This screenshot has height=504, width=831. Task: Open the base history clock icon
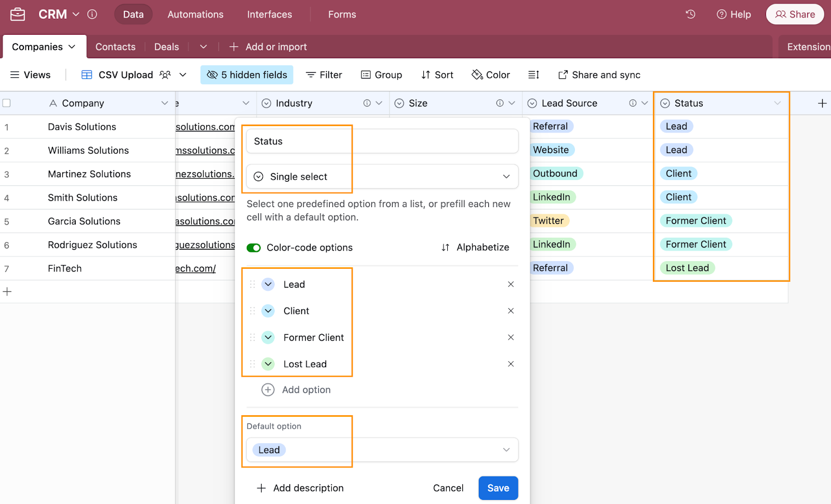(690, 15)
